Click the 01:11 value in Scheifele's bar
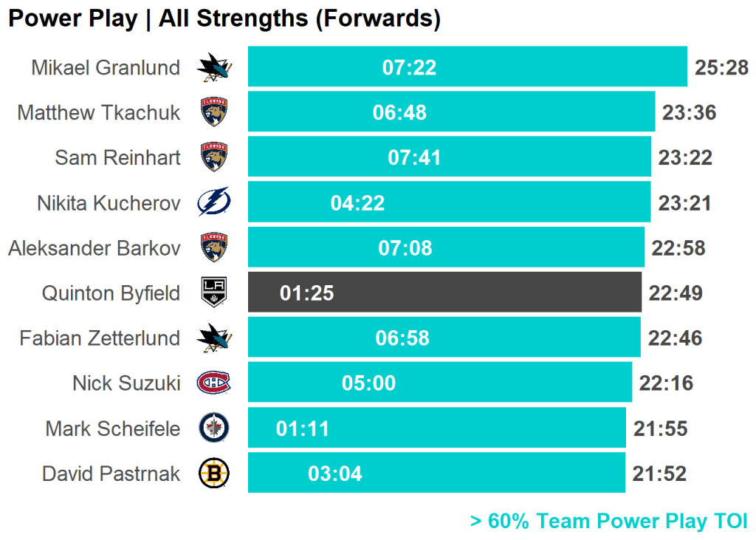 (x=303, y=428)
